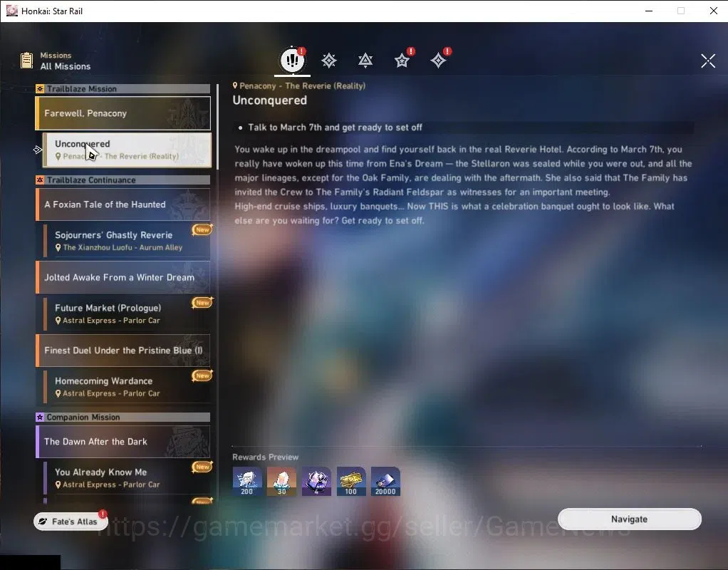Close the Missions screen with X icon
The width and height of the screenshot is (728, 570).
click(x=708, y=61)
